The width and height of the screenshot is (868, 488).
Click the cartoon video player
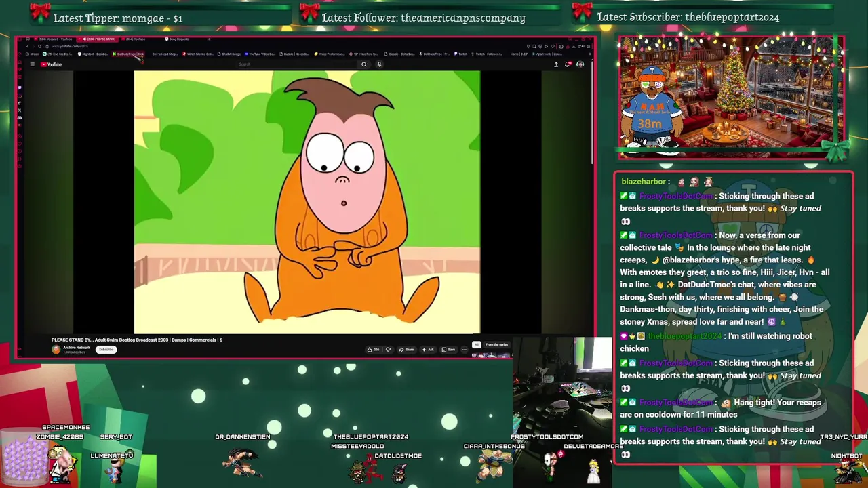pyautogui.click(x=307, y=202)
